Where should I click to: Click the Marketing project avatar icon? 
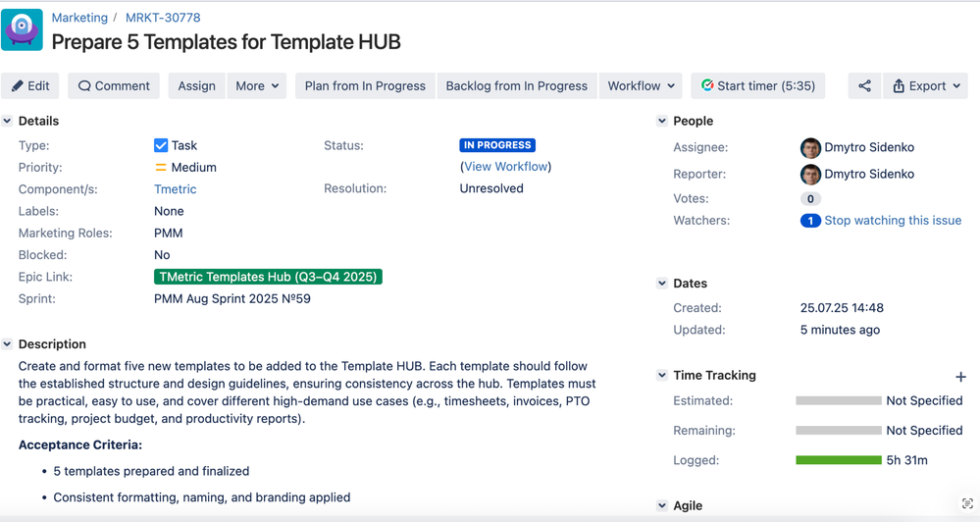pyautogui.click(x=22, y=29)
